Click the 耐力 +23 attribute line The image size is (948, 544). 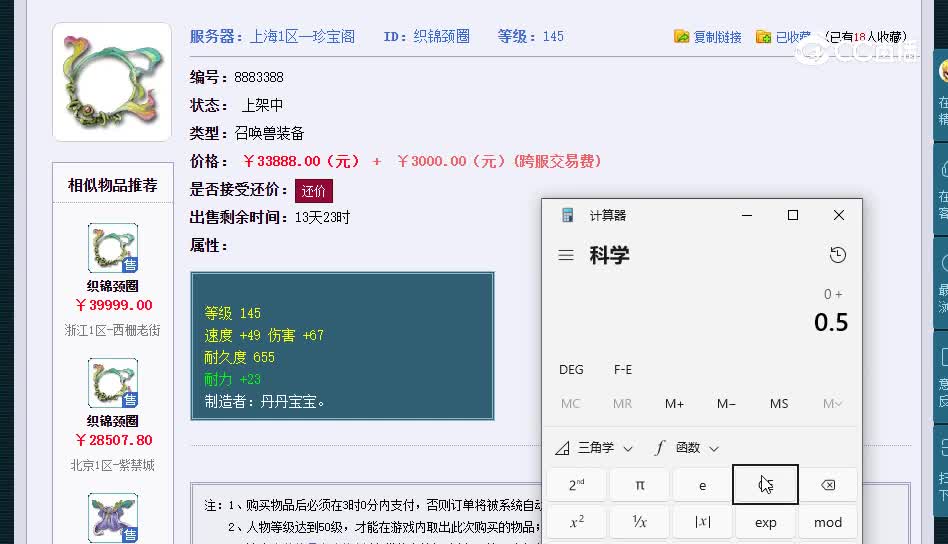click(x=232, y=380)
